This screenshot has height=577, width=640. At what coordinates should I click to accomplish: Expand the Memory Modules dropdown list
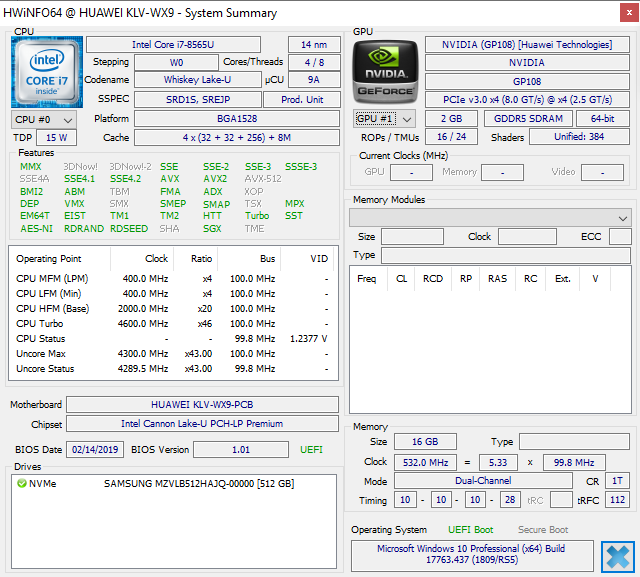(x=490, y=218)
